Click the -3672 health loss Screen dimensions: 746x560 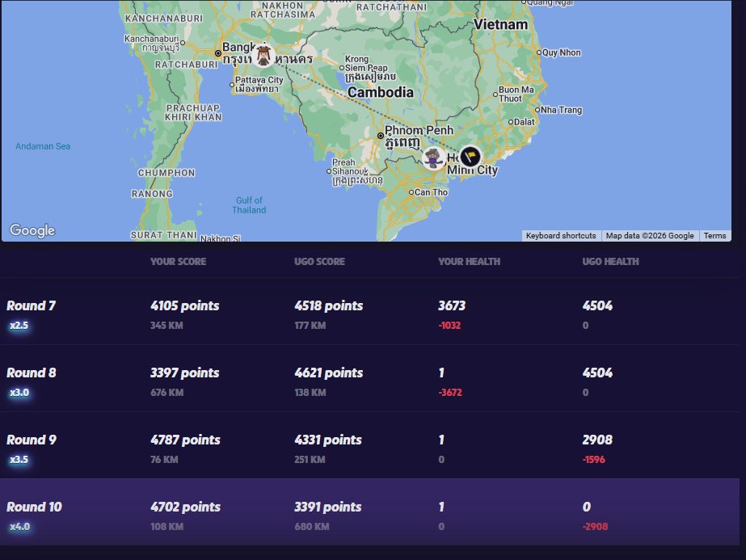coord(450,393)
